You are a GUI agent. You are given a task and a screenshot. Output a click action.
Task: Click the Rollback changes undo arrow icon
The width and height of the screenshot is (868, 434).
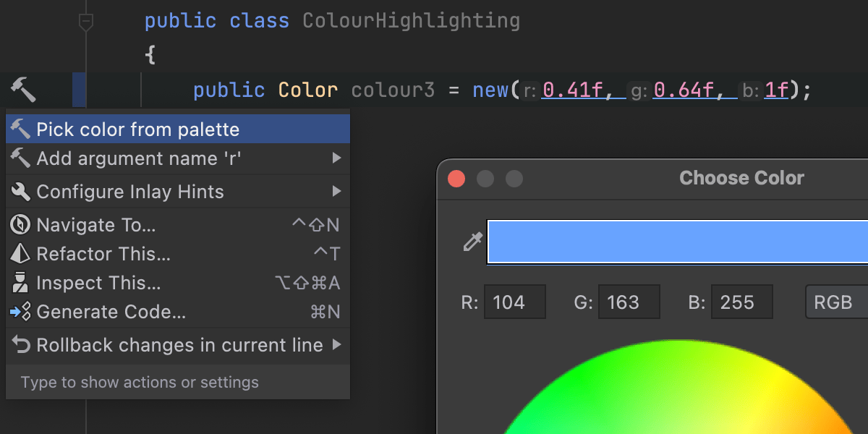[x=20, y=345]
